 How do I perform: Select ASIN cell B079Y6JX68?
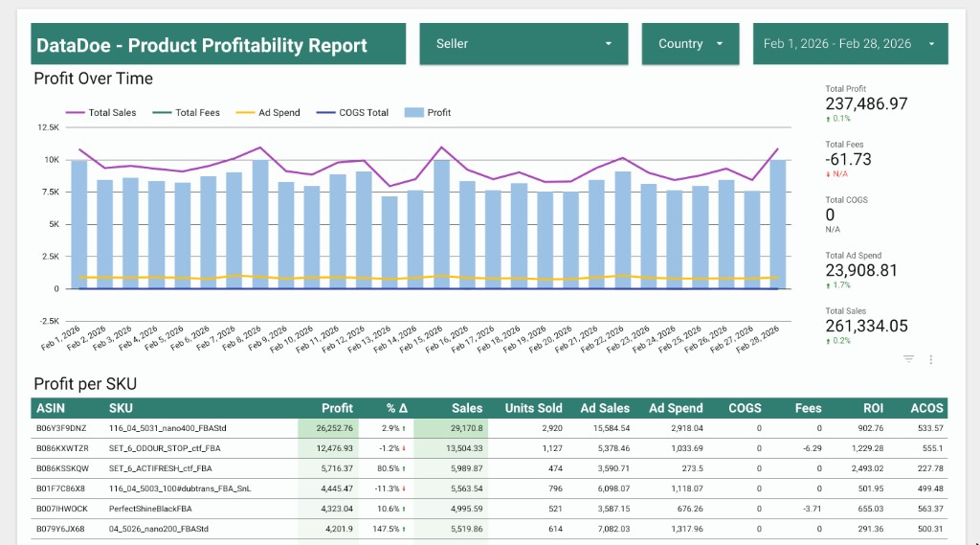click(x=60, y=529)
